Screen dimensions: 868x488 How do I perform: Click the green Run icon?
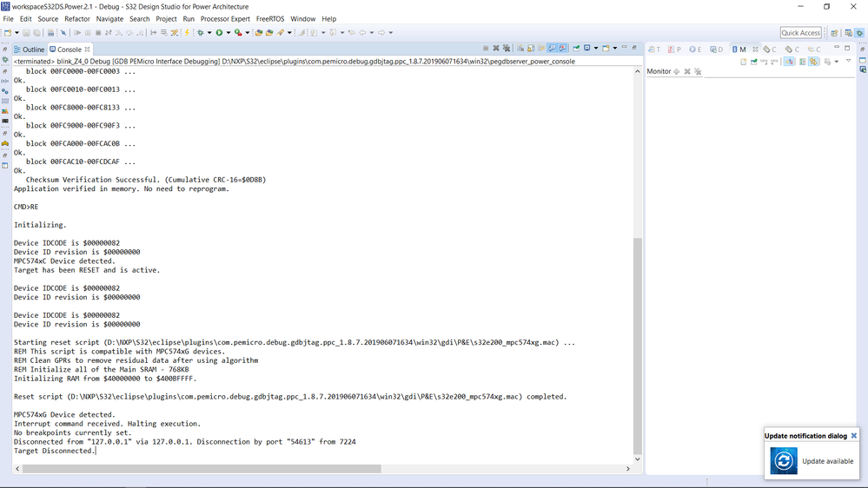219,33
